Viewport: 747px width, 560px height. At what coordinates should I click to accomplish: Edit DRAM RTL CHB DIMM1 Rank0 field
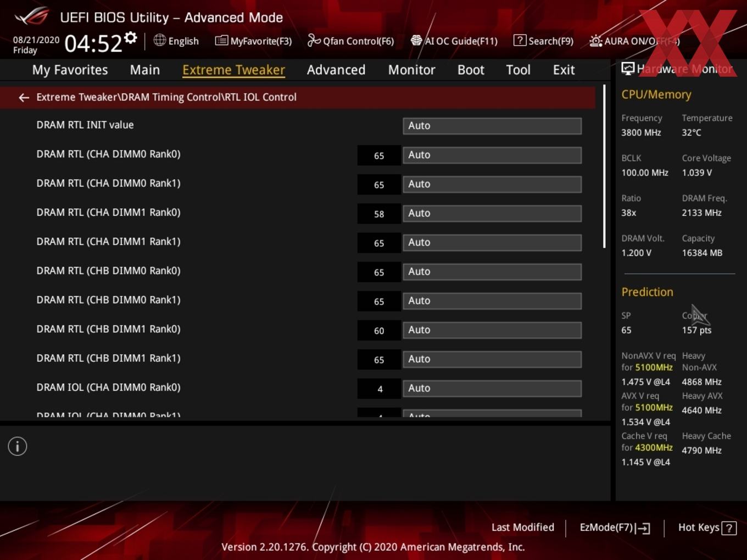click(492, 329)
